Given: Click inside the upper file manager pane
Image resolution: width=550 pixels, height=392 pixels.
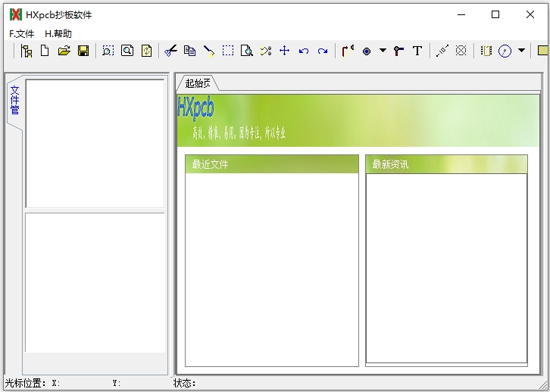Looking at the screenshot, I should (x=95, y=144).
